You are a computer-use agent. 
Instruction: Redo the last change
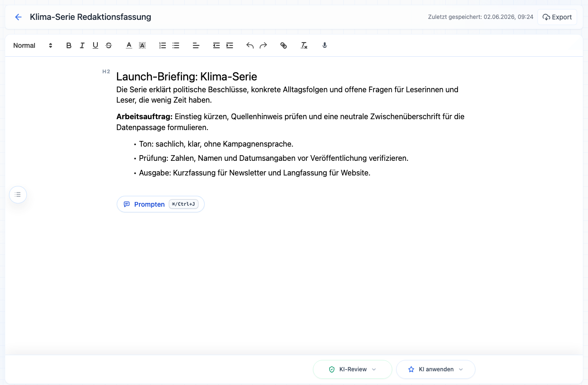263,45
